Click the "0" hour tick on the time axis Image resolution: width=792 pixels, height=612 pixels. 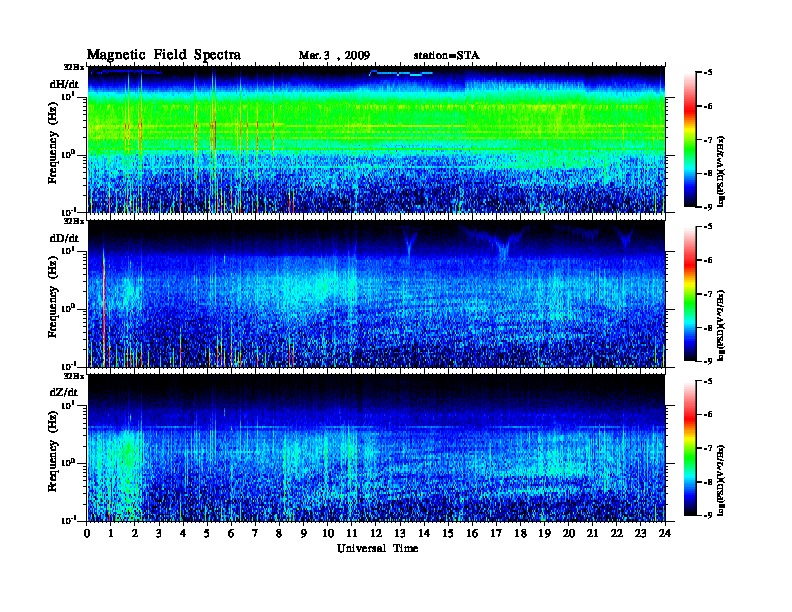click(87, 534)
